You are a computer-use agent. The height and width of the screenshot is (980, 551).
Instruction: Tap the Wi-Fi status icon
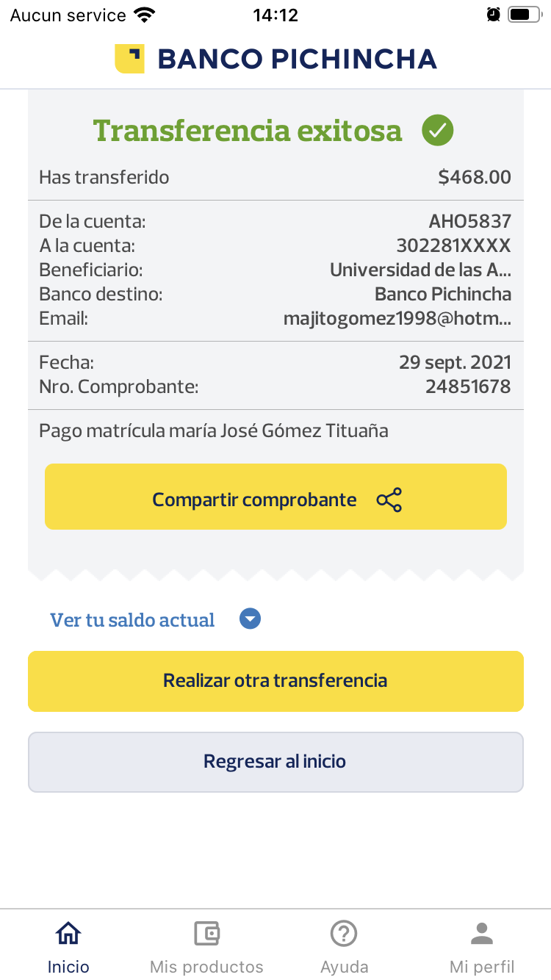145,15
